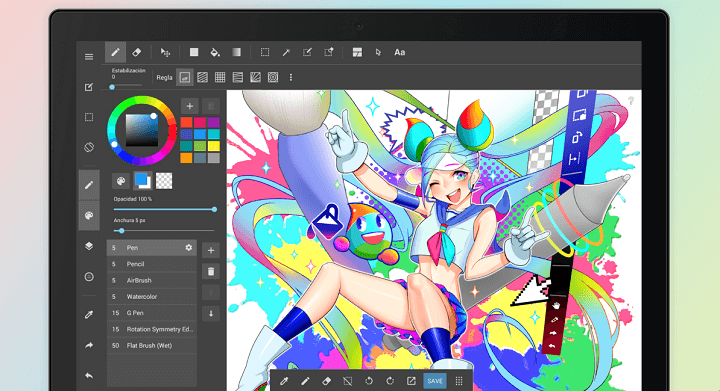Select the paint bucket tool
720x391 pixels.
[x=214, y=52]
